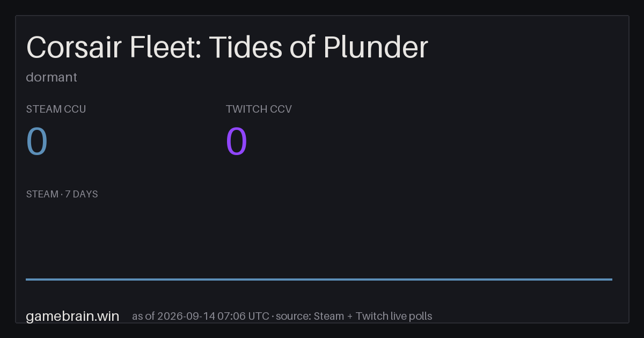Click the STEAM CCU label

[x=56, y=109]
